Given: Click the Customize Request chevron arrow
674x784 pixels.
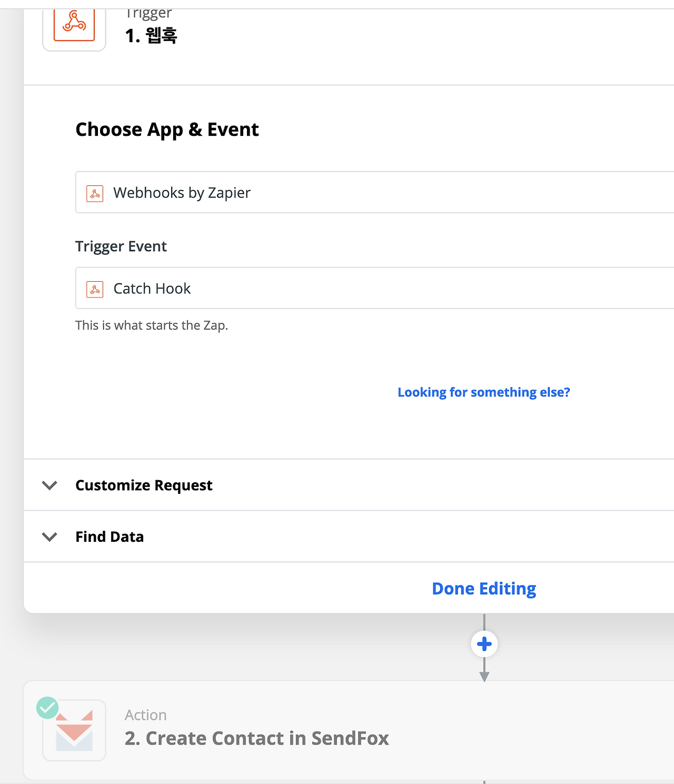Looking at the screenshot, I should click(49, 485).
